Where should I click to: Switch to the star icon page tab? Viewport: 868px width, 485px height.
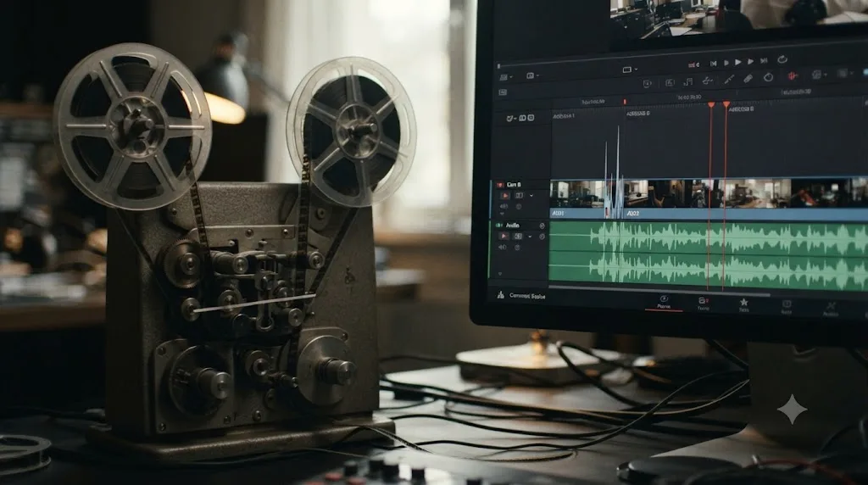coord(744,305)
